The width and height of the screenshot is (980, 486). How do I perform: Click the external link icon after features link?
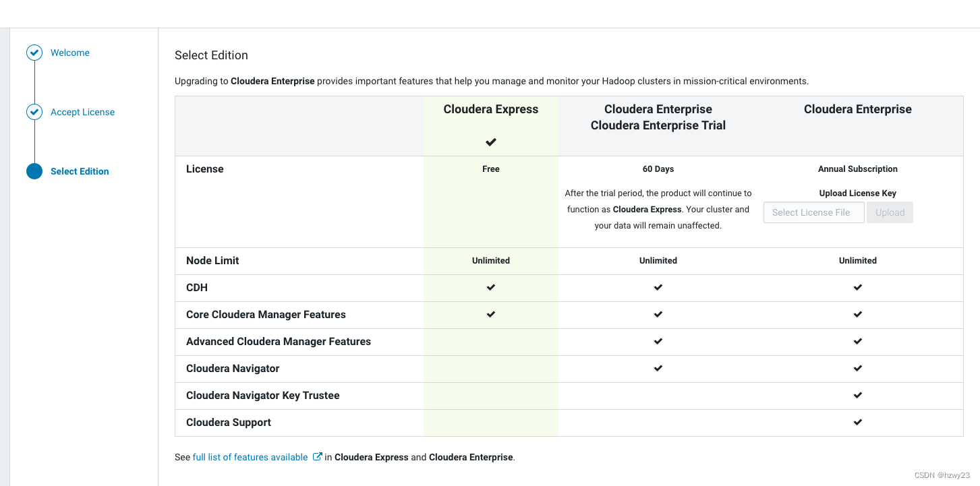coord(317,456)
